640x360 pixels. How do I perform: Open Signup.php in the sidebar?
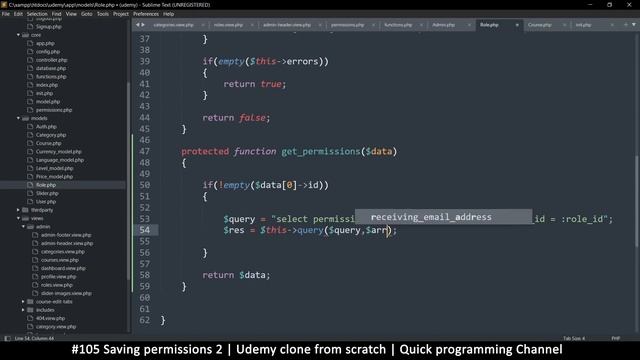pyautogui.click(x=49, y=27)
